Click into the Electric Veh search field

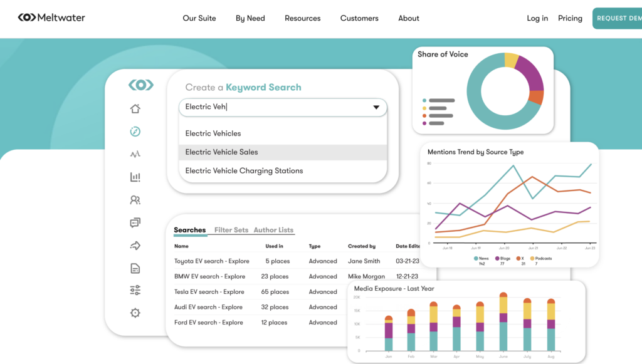(x=283, y=107)
